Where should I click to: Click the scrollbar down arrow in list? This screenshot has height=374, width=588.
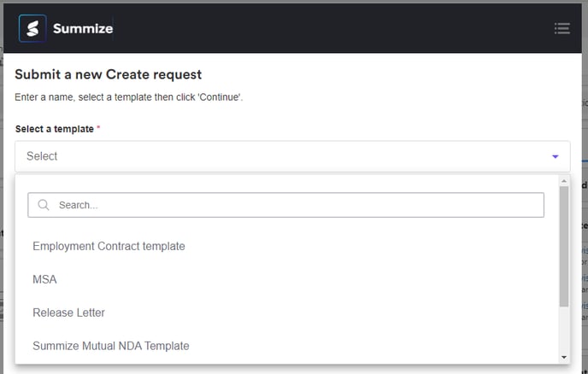click(x=564, y=357)
